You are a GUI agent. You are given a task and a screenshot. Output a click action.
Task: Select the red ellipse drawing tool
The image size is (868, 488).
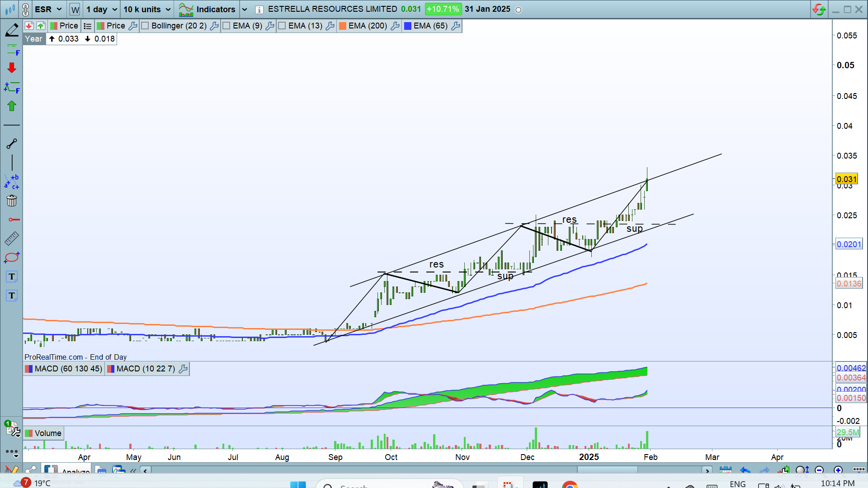12,258
